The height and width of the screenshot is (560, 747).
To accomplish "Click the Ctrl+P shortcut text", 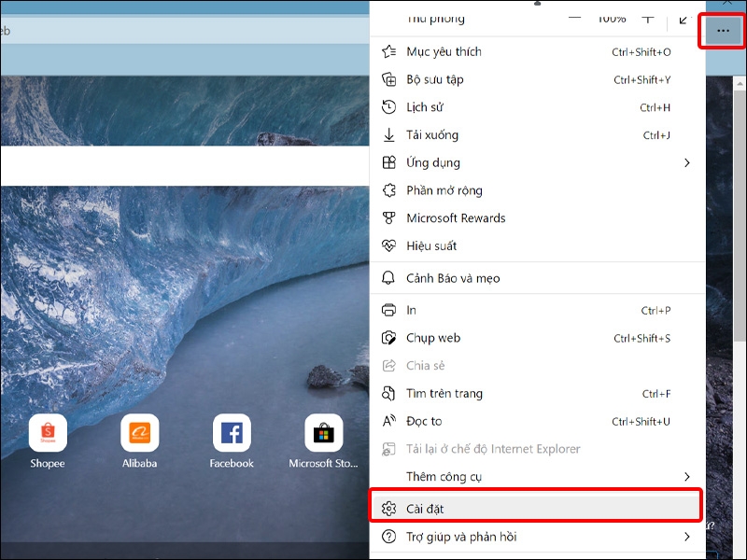I will 656,311.
